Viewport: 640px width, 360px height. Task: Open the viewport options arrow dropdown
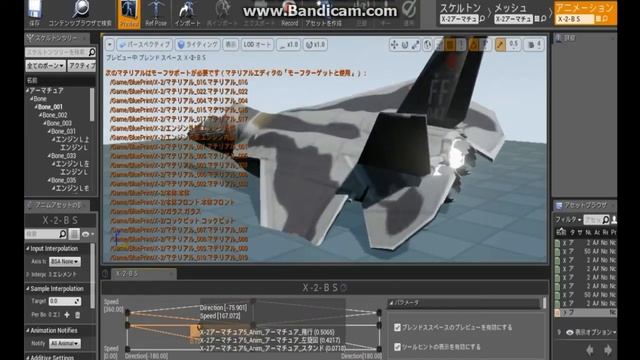point(109,44)
